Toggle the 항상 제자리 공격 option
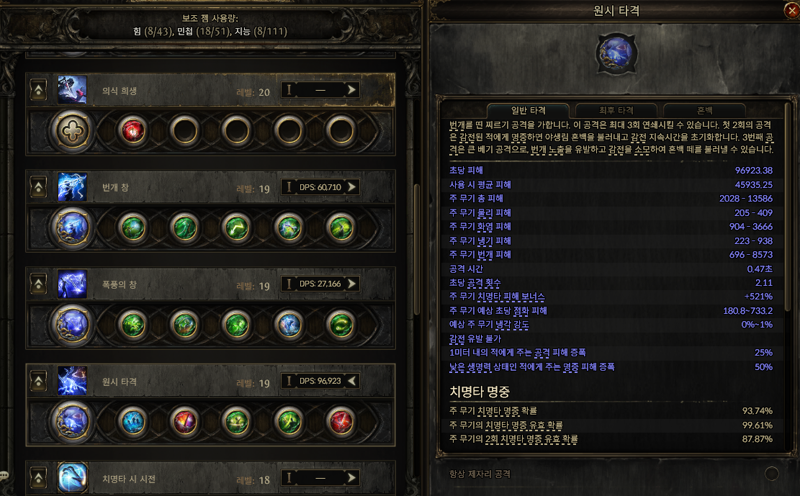Viewport: 800px width, 496px height. coord(771,474)
